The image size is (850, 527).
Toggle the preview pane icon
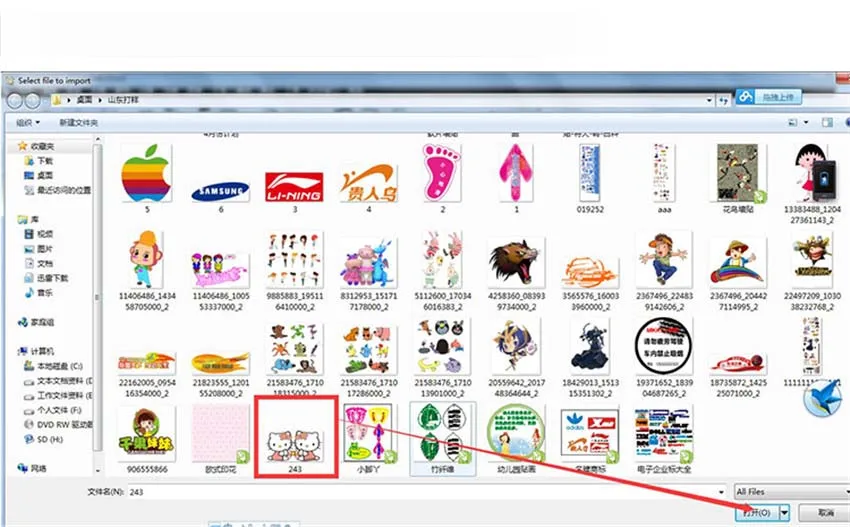(827, 123)
